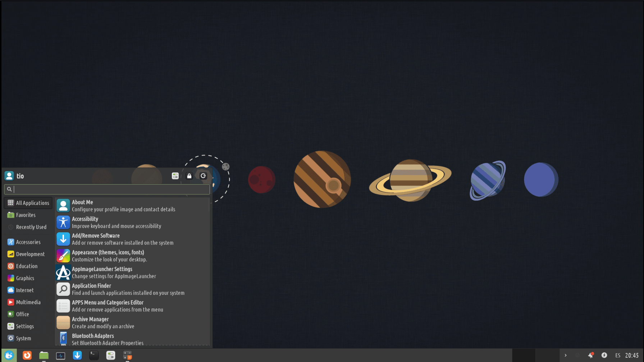Click the Whisker menu button in the taskbar
Screen dimensions: 644x362
click(9, 356)
